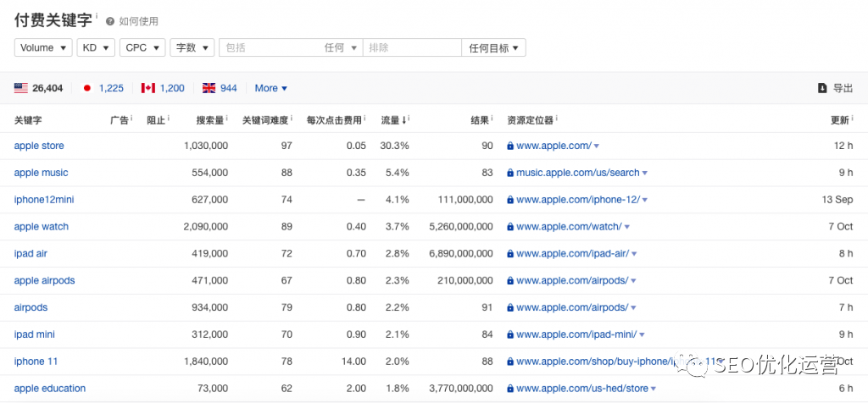Open the apple watch keyword link
Screen dimensions: 868x403
(42, 227)
